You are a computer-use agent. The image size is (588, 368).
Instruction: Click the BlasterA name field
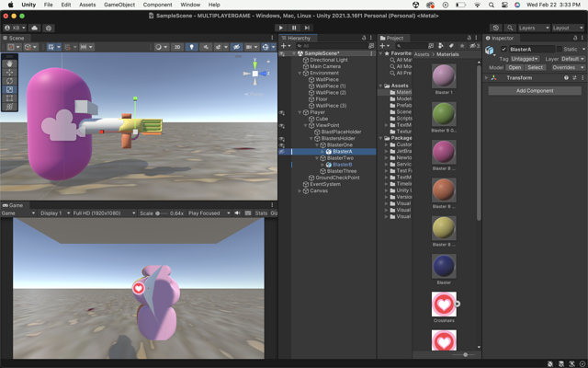point(531,49)
